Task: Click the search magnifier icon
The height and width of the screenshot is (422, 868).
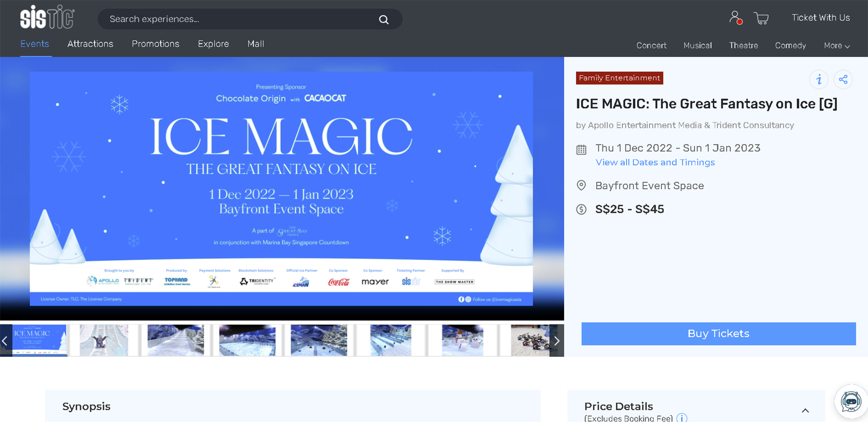Action: (x=384, y=19)
